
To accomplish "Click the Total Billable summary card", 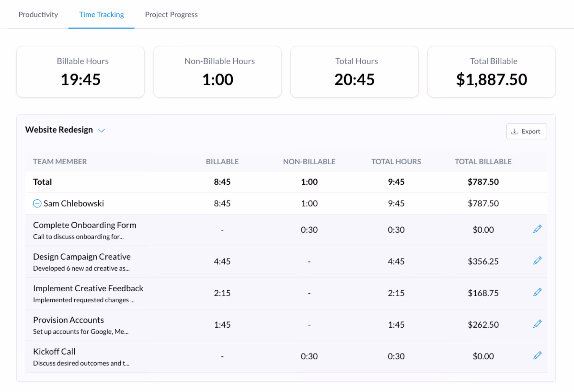I will pyautogui.click(x=492, y=72).
